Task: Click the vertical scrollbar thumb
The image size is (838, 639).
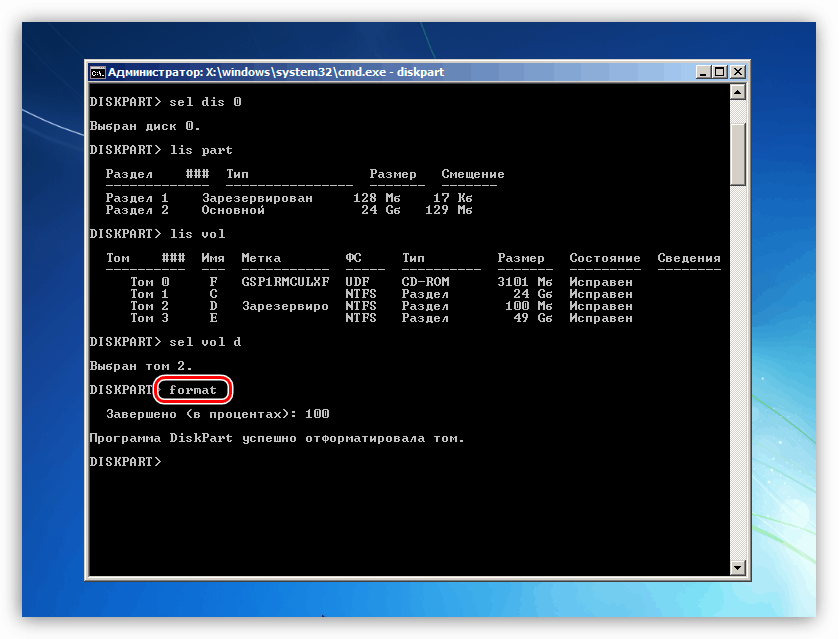Action: [738, 154]
